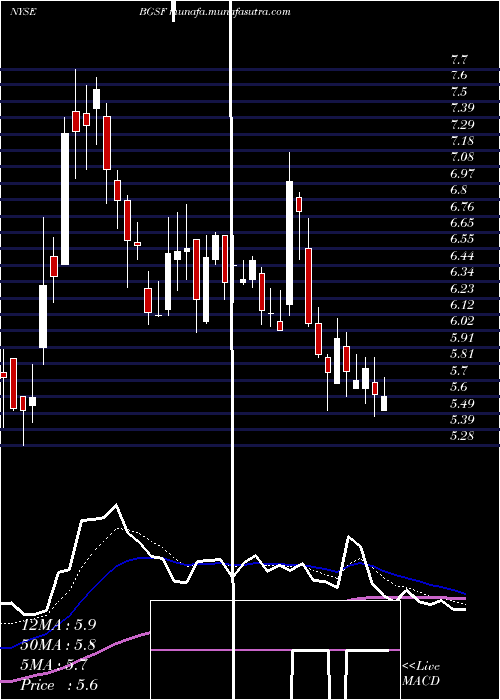Viewport: 500px width, 700px height.
Task: Click the munafa.munafasutra.com watermark text
Action: pyautogui.click(x=230, y=12)
